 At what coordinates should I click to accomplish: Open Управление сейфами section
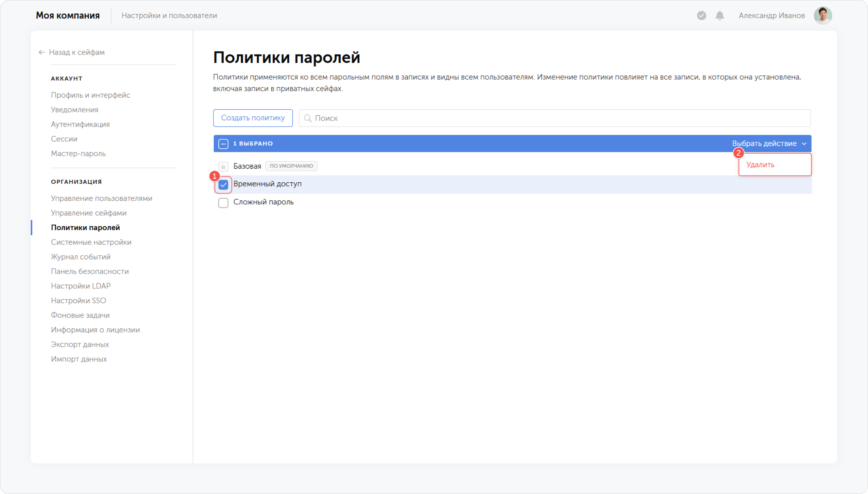click(89, 213)
